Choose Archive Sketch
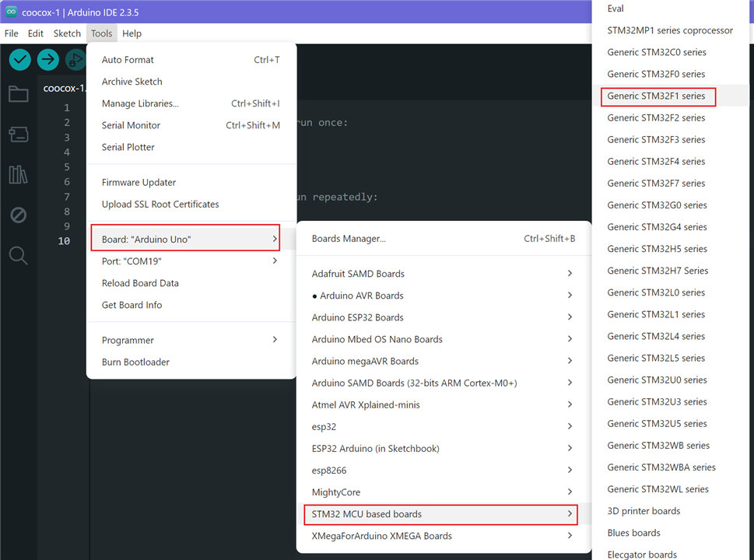754x560 pixels. coord(191,82)
